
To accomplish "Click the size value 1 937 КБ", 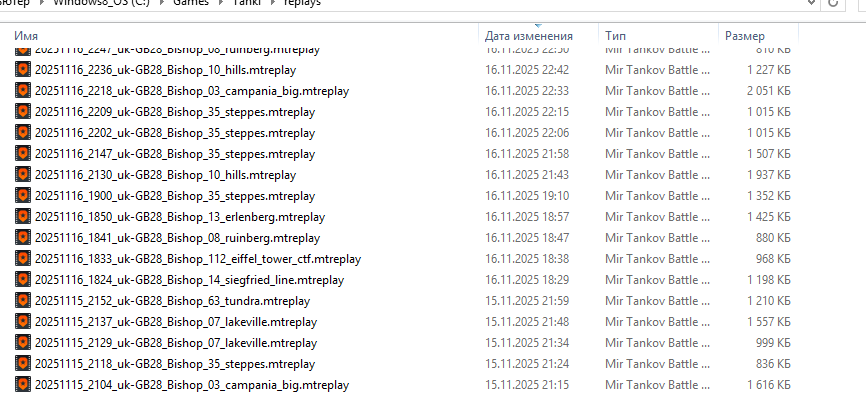I will [x=769, y=175].
